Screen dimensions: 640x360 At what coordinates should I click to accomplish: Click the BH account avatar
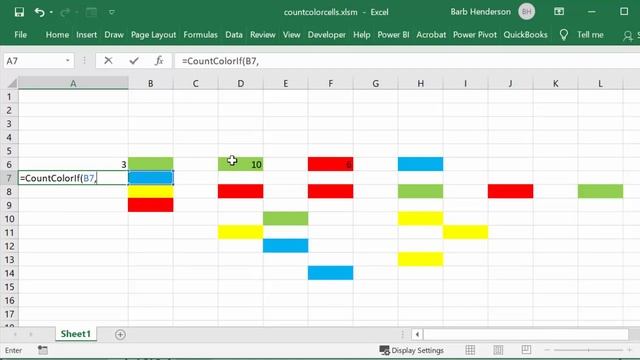527,12
